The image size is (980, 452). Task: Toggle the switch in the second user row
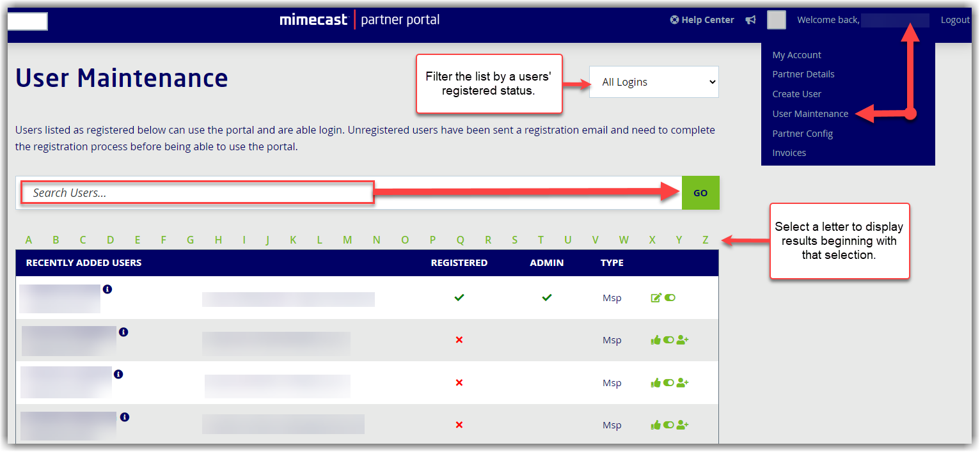[x=668, y=340]
